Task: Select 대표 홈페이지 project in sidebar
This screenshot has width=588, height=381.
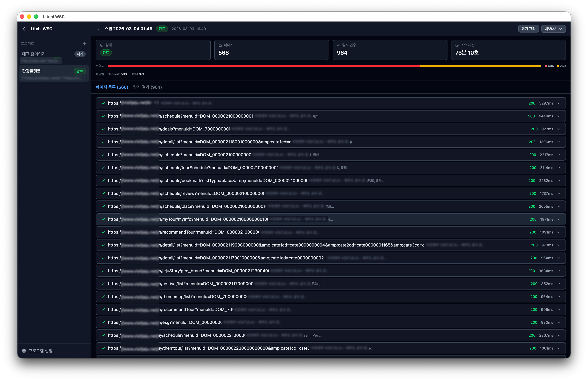Action: pyautogui.click(x=34, y=54)
